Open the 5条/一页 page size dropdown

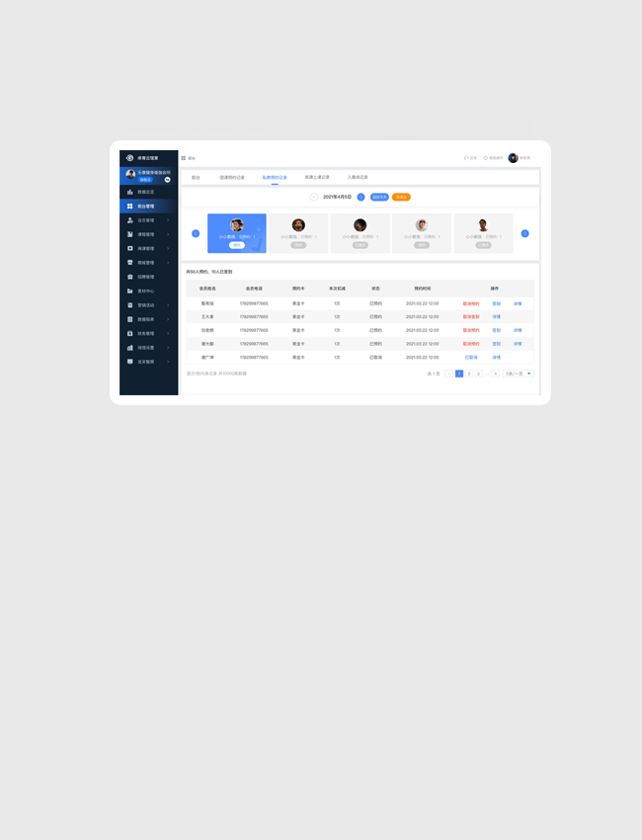[519, 374]
